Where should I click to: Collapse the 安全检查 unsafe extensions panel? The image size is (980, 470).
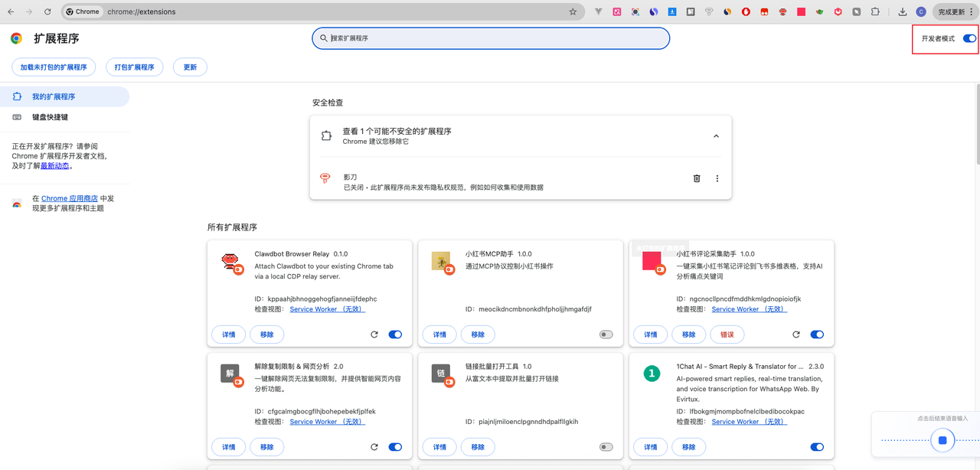point(717,136)
